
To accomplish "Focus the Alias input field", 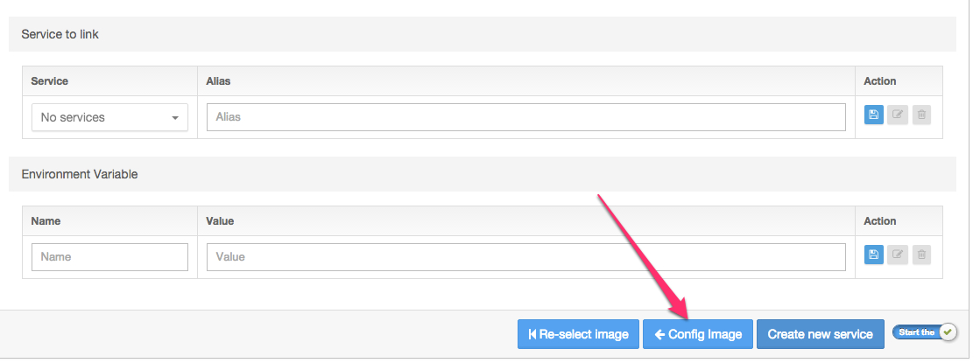I will coord(526,117).
